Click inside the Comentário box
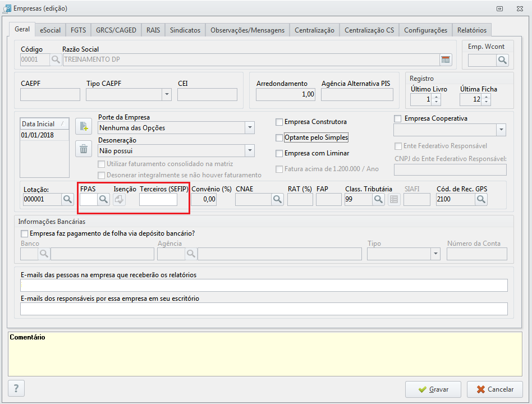The height and width of the screenshot is (404, 532). pyautogui.click(x=265, y=354)
